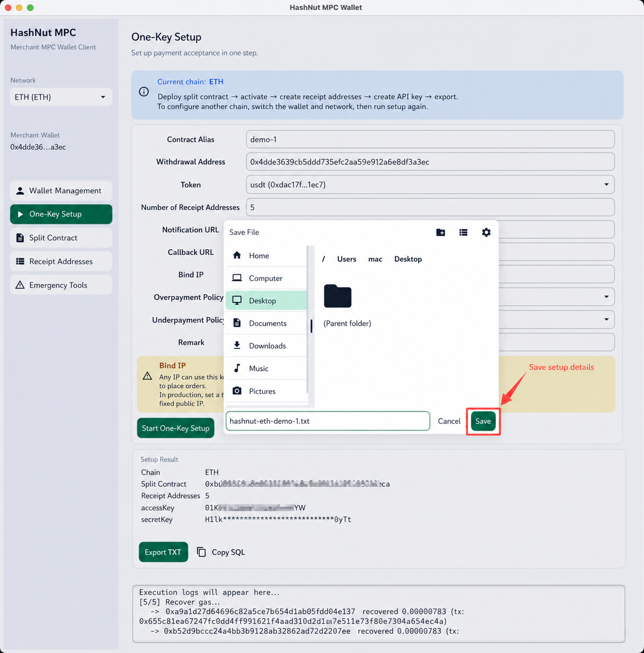Create a new folder in Save File dialog
This screenshot has height=653, width=644.
click(440, 233)
